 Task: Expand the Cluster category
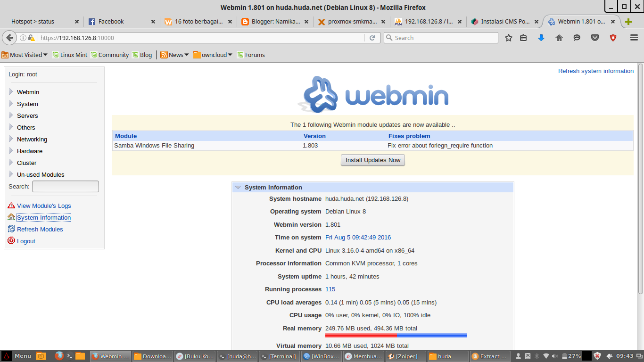click(x=11, y=163)
